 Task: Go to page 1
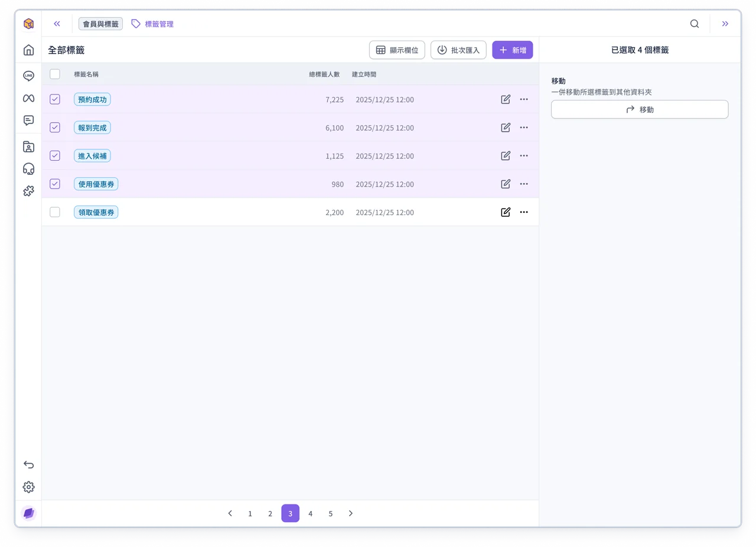click(x=250, y=513)
